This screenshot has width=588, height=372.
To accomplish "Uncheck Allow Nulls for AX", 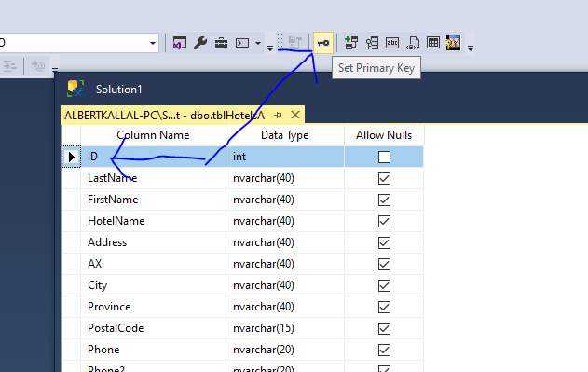I will pos(384,264).
